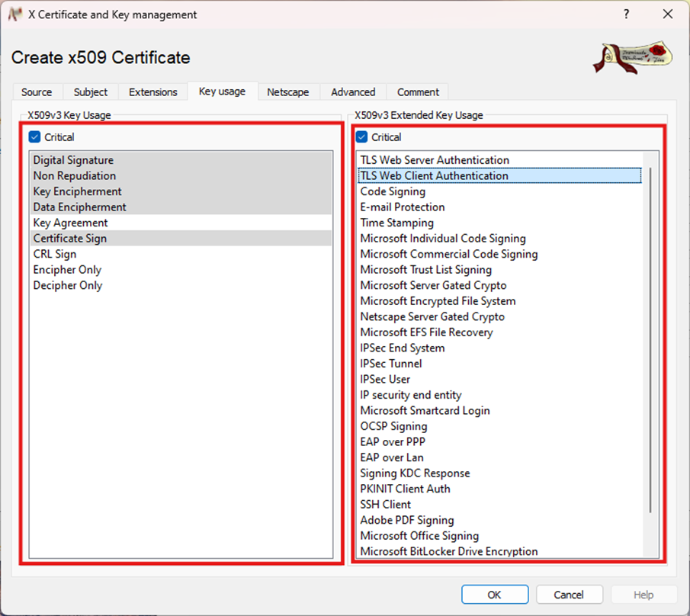
Task: Open the Comment tab
Action: [x=418, y=92]
